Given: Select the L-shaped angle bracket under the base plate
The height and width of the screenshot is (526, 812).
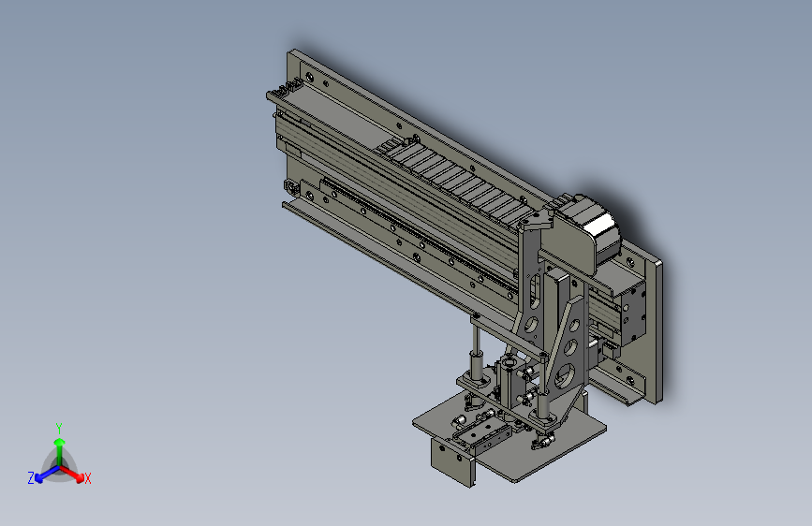Looking at the screenshot, I should pyautogui.click(x=453, y=461).
